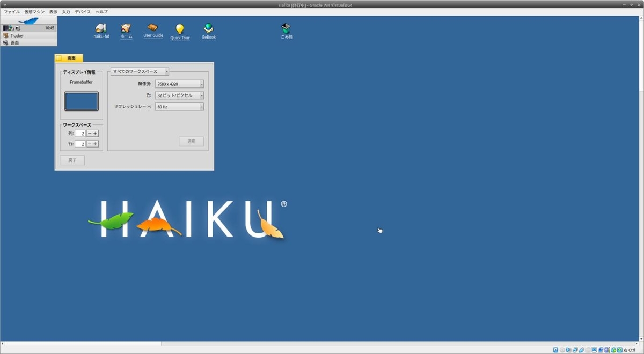Viewport: 644px width, 354px height.
Task: Select the 画面 entry in the Deskbar
Action: [28, 42]
